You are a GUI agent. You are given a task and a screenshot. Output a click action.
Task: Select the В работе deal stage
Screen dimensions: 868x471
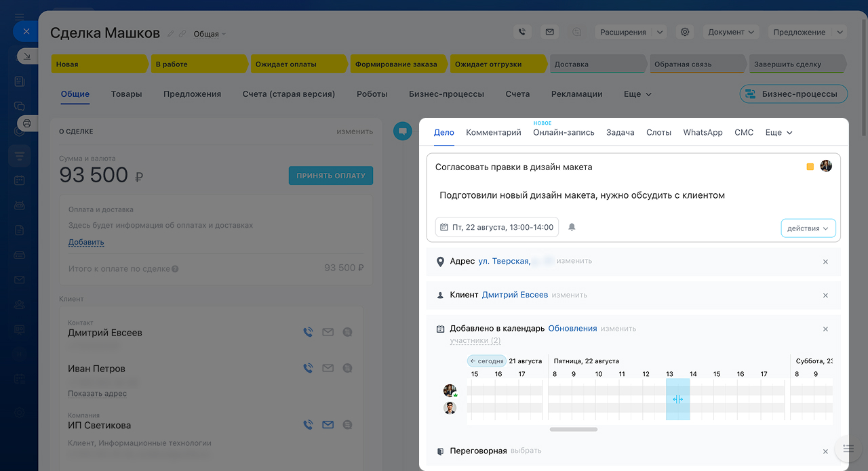tap(199, 64)
